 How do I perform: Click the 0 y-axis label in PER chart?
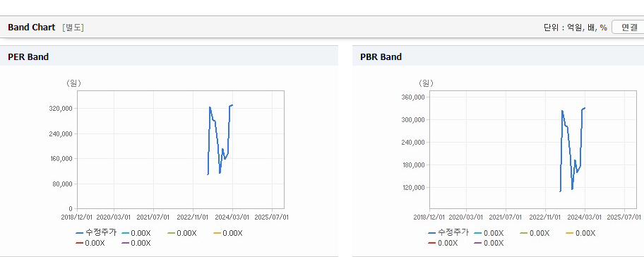click(71, 208)
